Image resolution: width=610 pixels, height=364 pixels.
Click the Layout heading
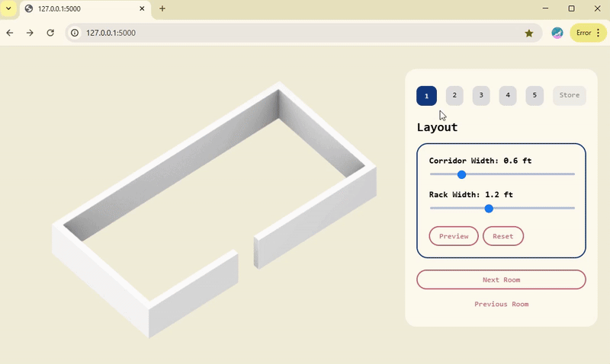437,127
